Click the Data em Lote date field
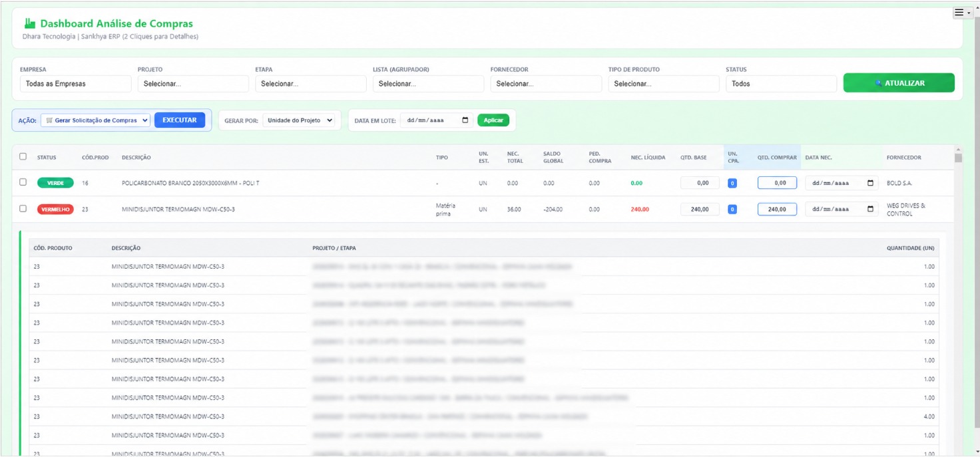Viewport: 980px width, 457px height. 437,120
